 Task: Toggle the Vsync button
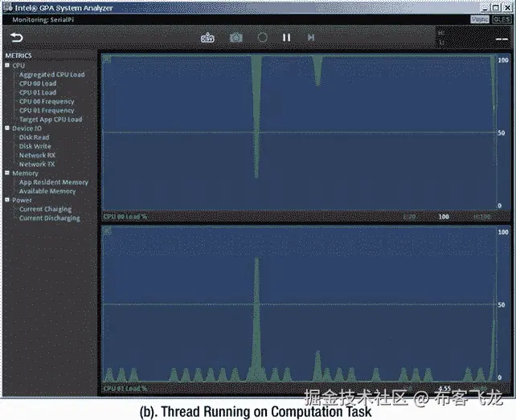click(480, 19)
